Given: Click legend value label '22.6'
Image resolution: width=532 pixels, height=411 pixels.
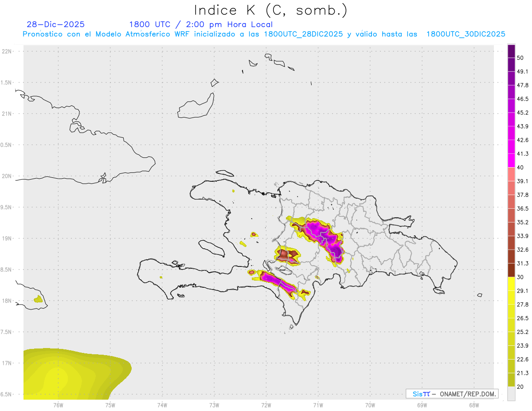Looking at the screenshot, I should click(523, 359).
